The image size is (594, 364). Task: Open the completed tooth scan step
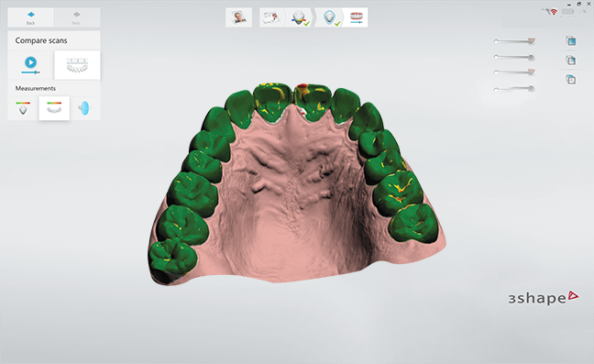330,17
